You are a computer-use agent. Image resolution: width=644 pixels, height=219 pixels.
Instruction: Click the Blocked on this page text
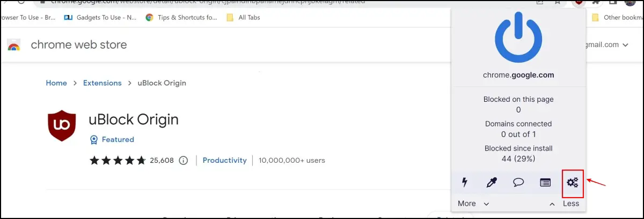(518, 99)
